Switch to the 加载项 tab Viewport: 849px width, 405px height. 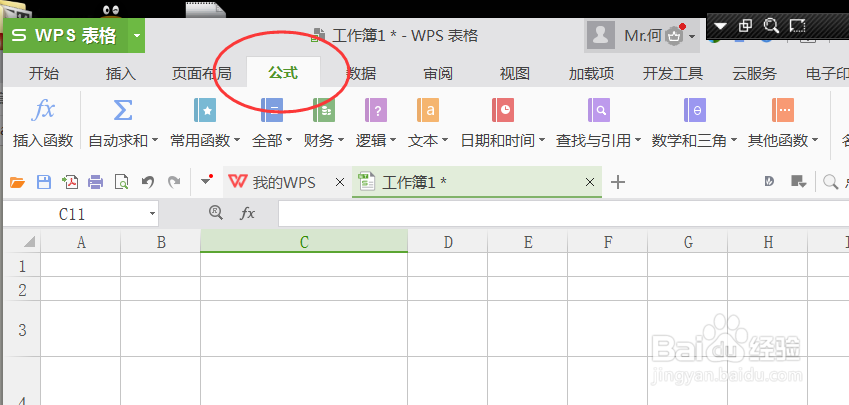point(591,74)
